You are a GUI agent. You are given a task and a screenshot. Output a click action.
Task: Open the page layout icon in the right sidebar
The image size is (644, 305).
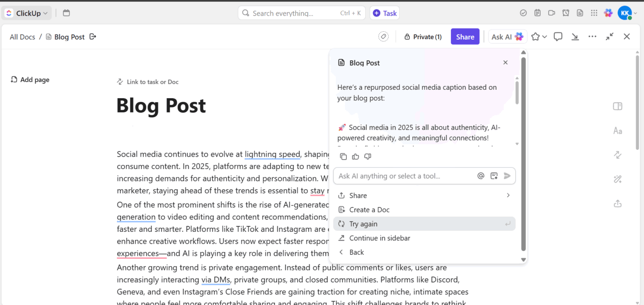617,106
